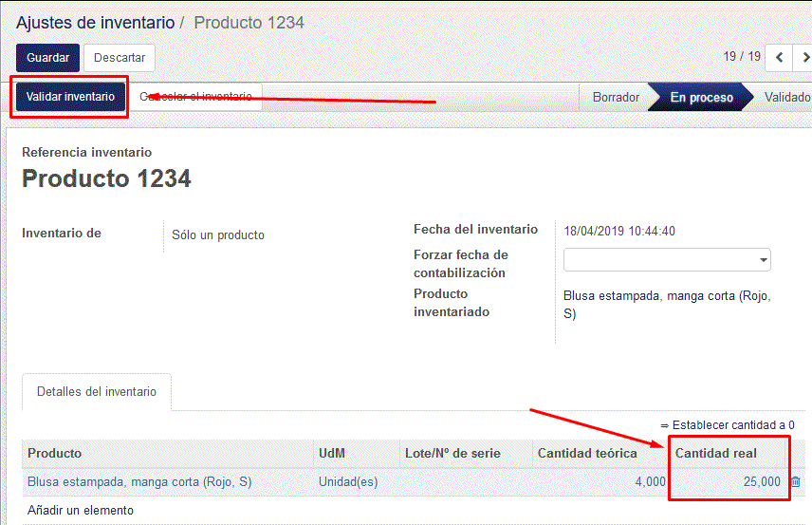The image size is (812, 525).
Task: Click Blusa estampada product in table row
Action: [139, 482]
